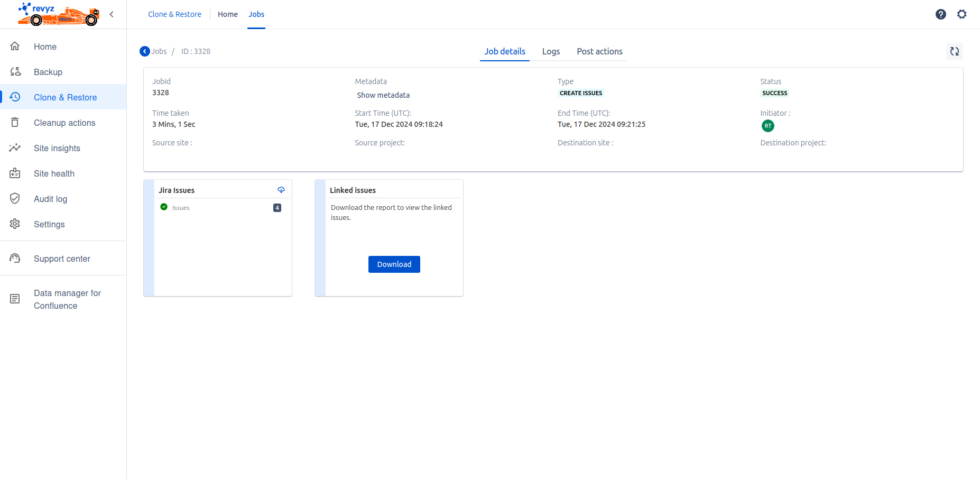Image resolution: width=980 pixels, height=479 pixels.
Task: Open Backup from the sidebar icon
Action: (15, 72)
